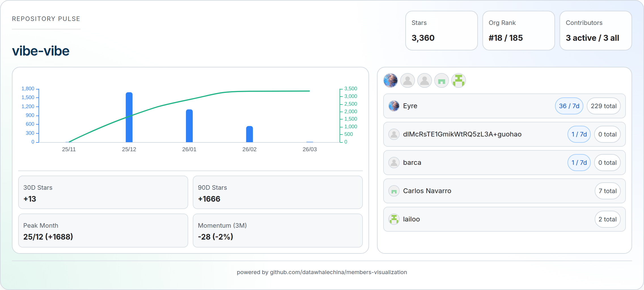Click Eyre's avatar in the avatar row

[x=390, y=80]
